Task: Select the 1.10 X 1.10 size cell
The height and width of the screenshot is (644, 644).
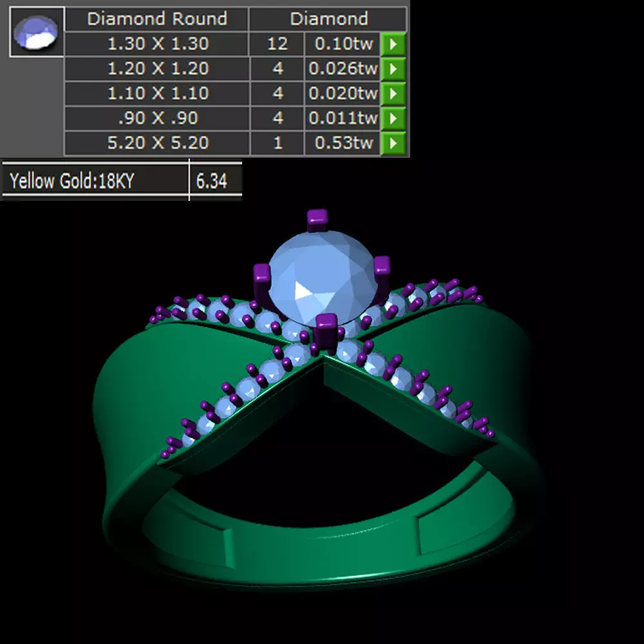Action: click(x=158, y=93)
